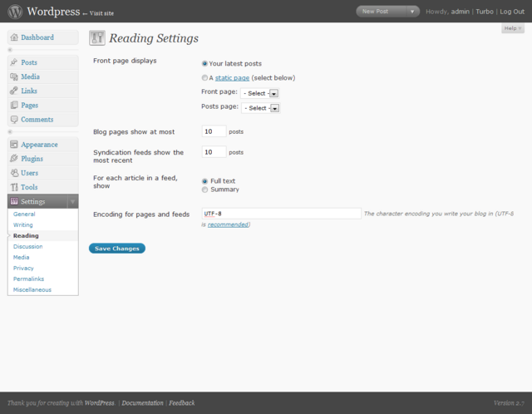Open the Posts page select dropdown
The height and width of the screenshot is (414, 532).
click(261, 108)
